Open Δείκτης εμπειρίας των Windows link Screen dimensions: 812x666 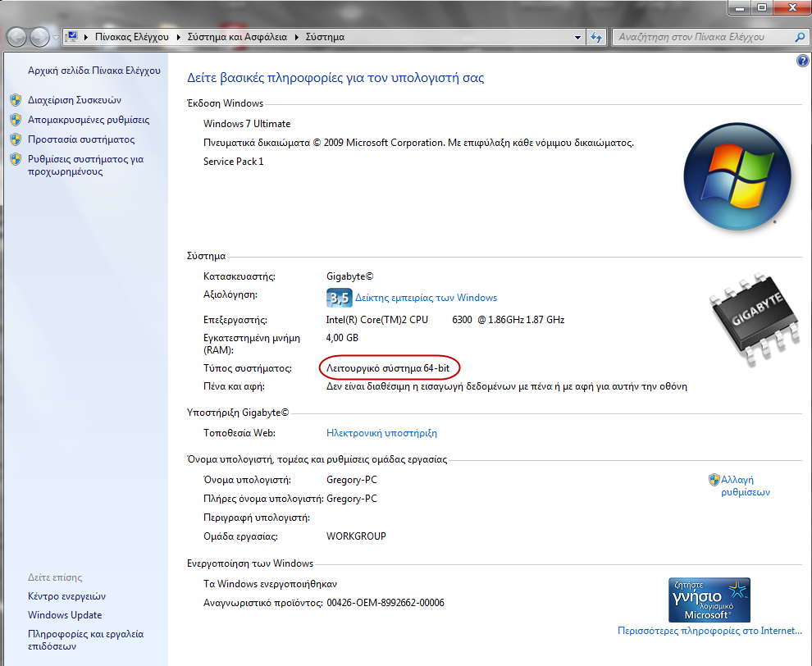[426, 298]
